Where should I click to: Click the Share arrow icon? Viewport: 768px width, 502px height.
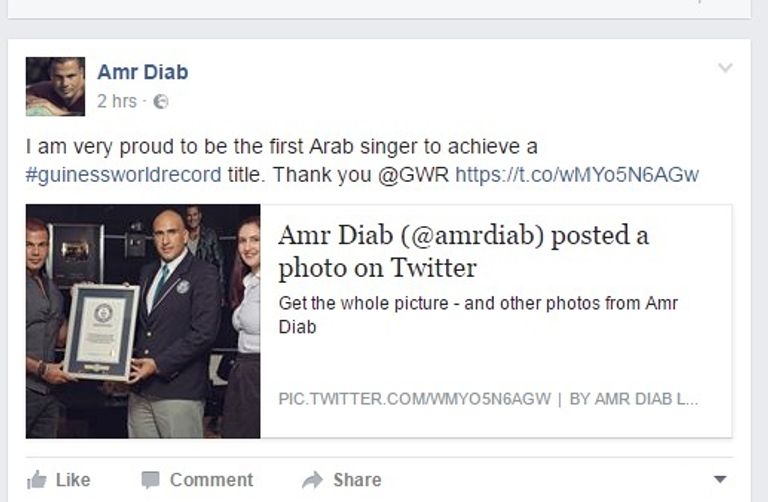tap(312, 480)
